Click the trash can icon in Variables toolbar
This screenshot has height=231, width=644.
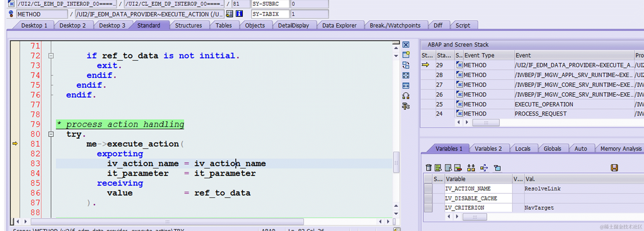click(x=429, y=168)
